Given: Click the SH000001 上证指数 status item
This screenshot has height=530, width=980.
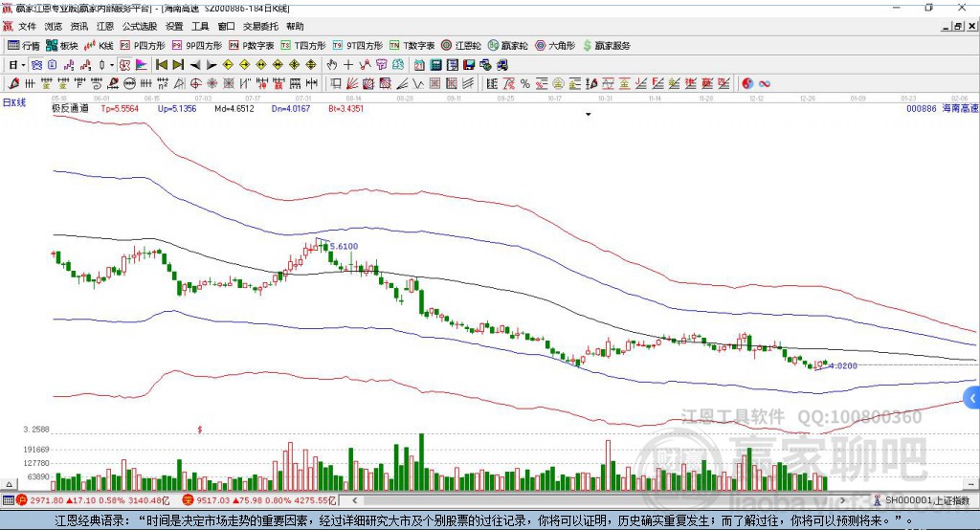Looking at the screenshot, I should click(x=922, y=500).
